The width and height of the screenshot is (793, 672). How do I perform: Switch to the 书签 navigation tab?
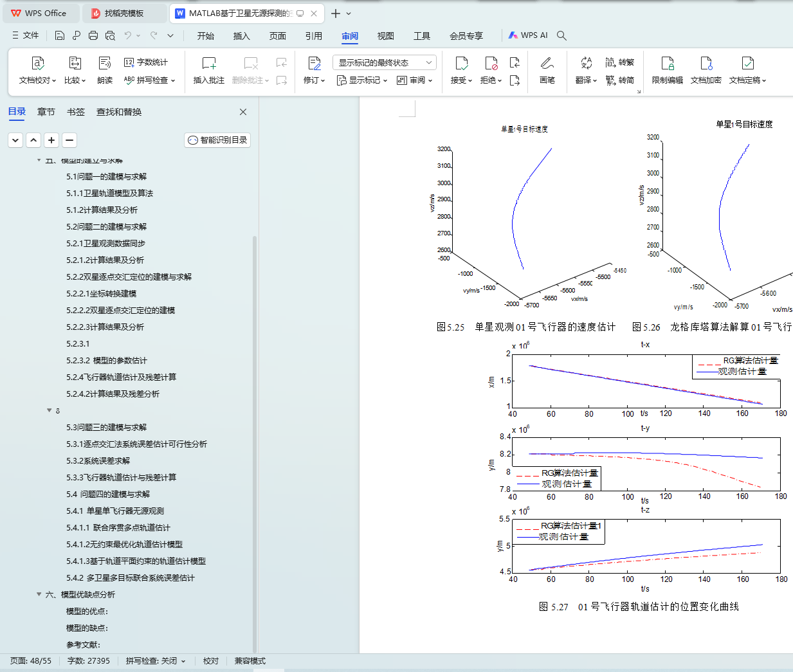click(76, 112)
